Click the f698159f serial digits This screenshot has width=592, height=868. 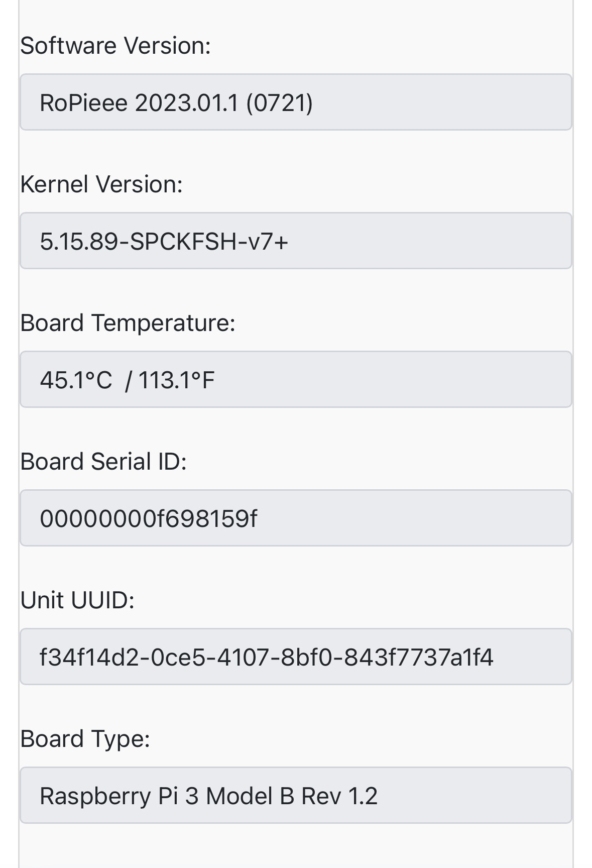click(x=204, y=519)
